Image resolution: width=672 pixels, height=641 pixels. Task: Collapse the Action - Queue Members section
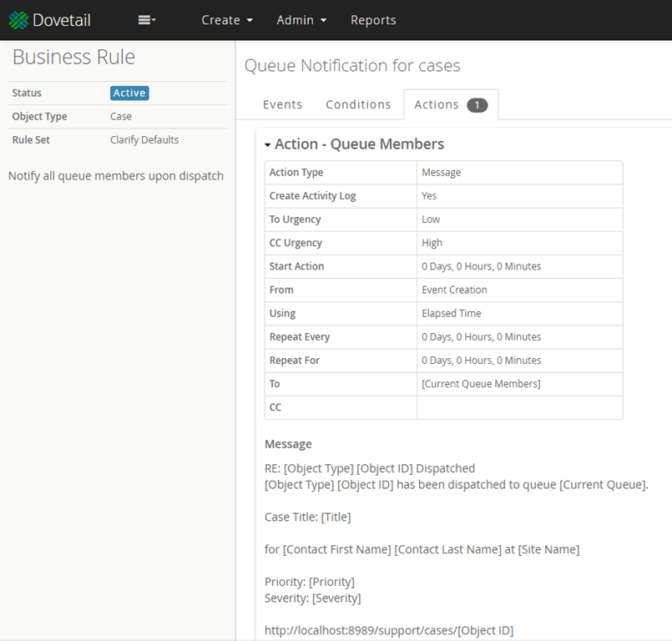[268, 144]
